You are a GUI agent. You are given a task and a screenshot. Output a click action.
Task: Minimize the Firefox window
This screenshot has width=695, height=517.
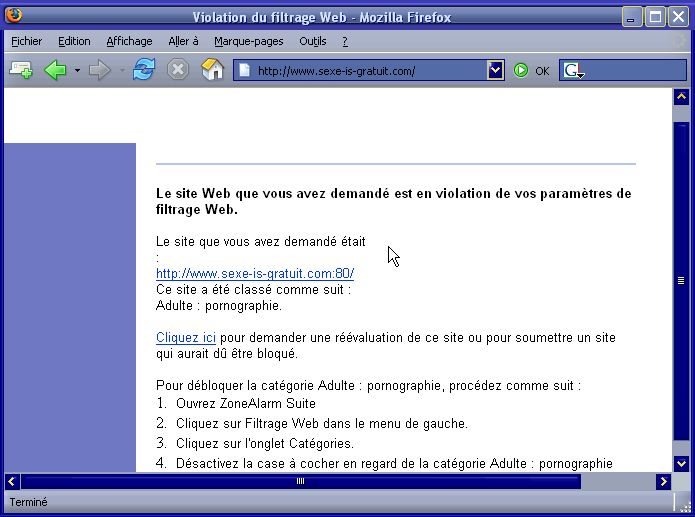[632, 17]
